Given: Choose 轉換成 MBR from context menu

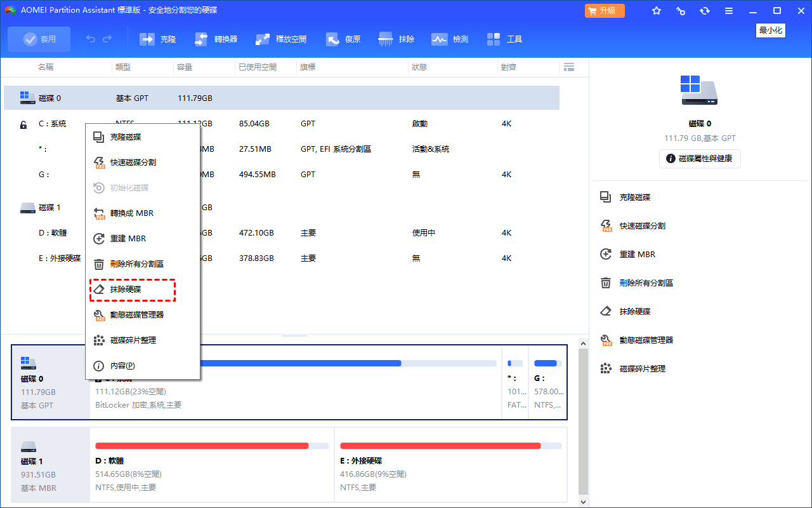Looking at the screenshot, I should (x=143, y=213).
